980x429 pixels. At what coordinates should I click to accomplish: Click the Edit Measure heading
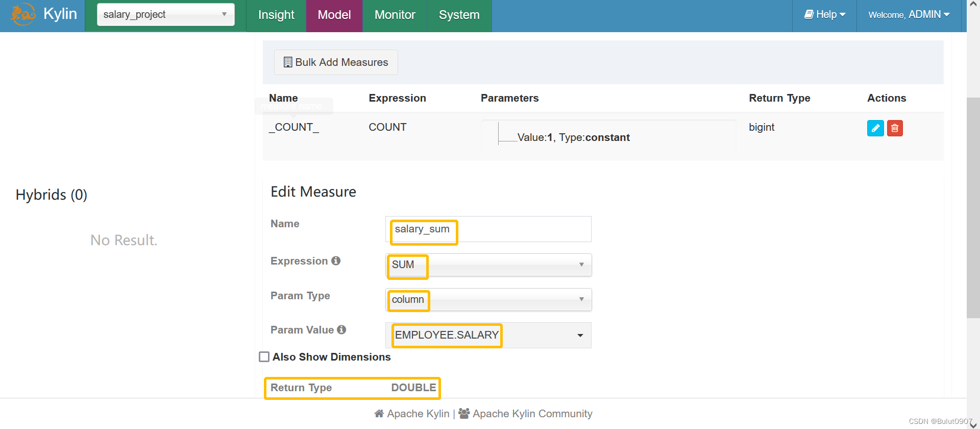click(313, 192)
